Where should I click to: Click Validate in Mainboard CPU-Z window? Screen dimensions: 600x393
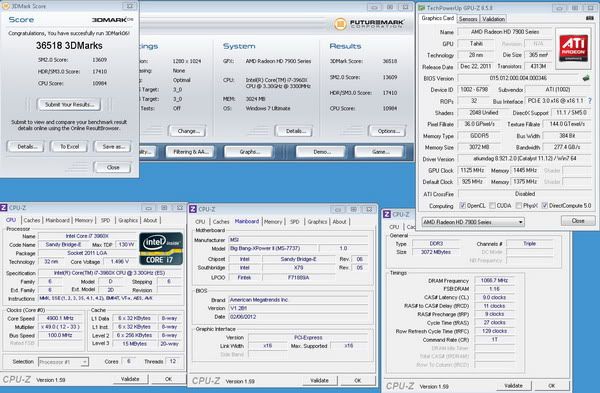[319, 380]
